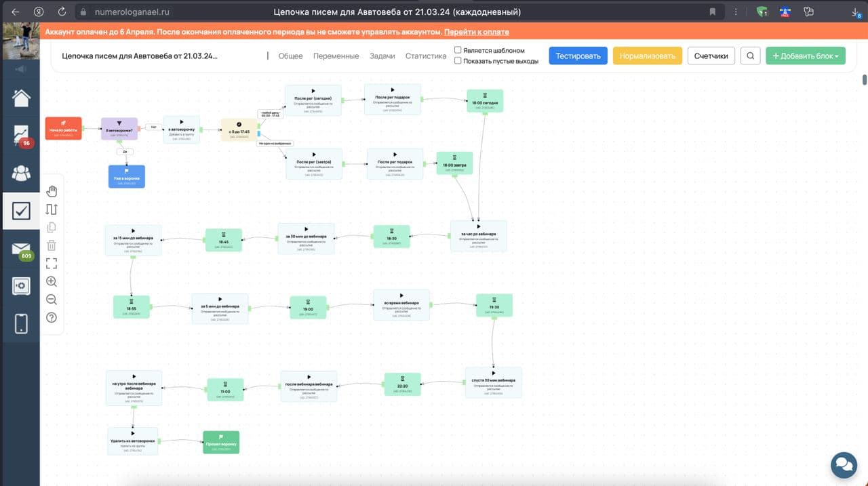Select the 'Начало работы' red block
The height and width of the screenshot is (486, 868).
tap(64, 128)
